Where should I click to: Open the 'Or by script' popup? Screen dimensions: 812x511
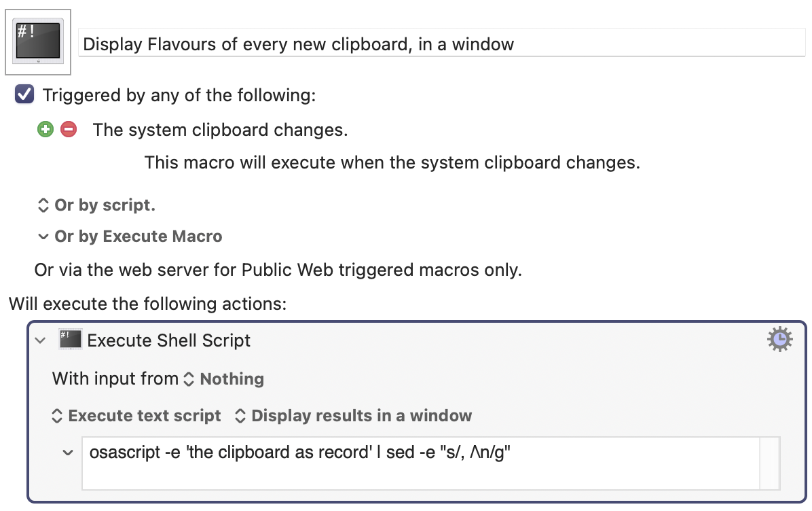(96, 205)
